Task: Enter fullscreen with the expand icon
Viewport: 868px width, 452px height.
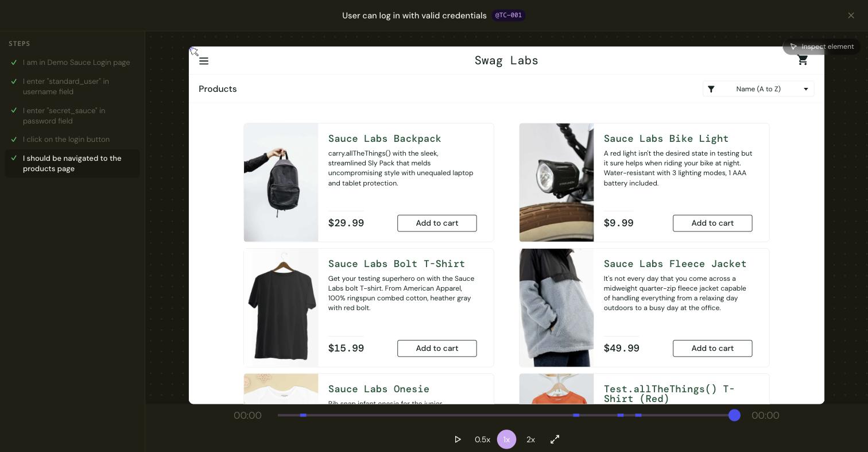Action: (555, 439)
